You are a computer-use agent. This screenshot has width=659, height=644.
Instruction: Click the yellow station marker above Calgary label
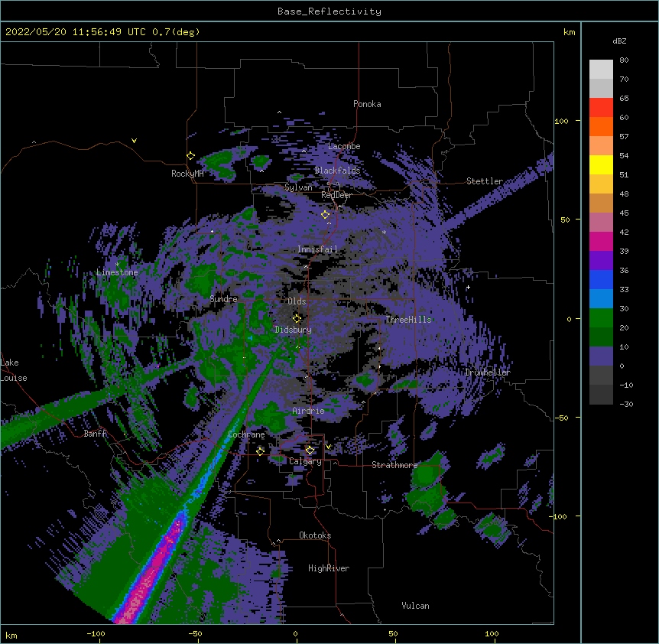(x=310, y=450)
